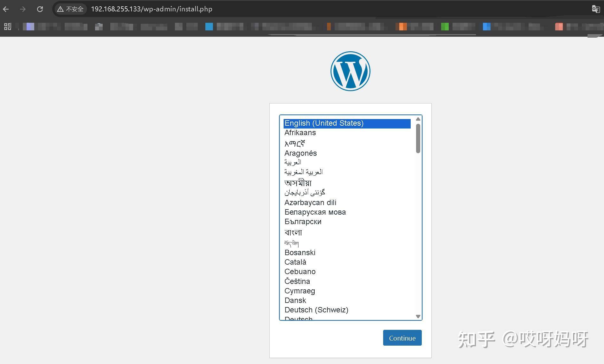604x364 pixels.
Task: Select Bosanski in the language list
Action: point(347,253)
